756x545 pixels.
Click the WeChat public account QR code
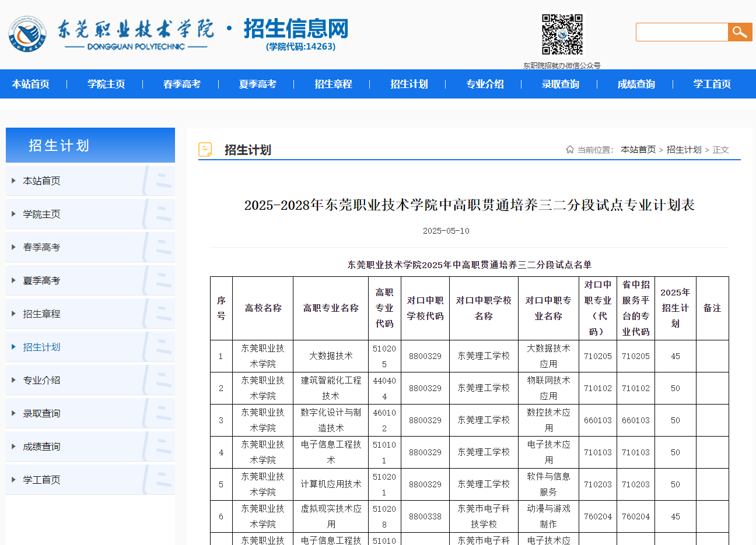click(562, 33)
